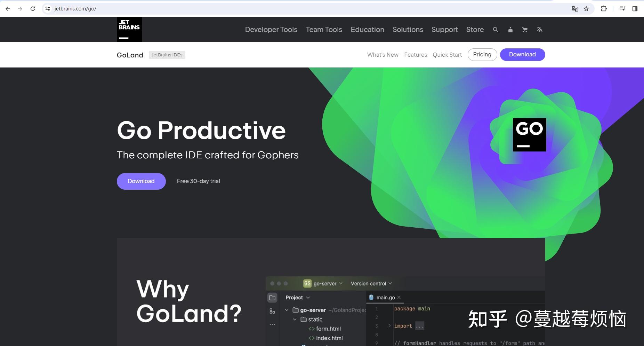Open the Project panel dropdown
This screenshot has width=644, height=346.
(x=297, y=297)
